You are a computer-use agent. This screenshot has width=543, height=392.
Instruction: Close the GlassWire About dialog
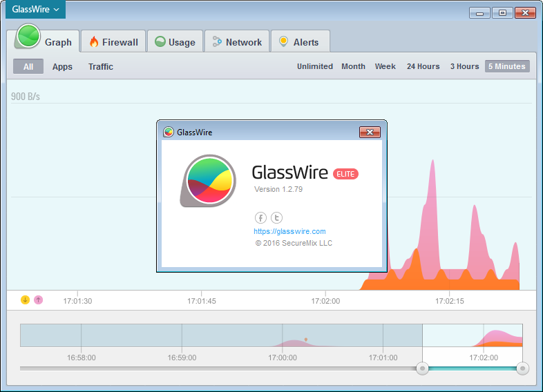click(370, 132)
